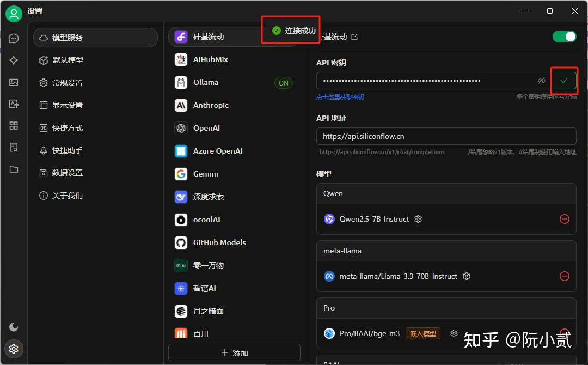
Task: Select the 零一万物 provider
Action: 234,266
